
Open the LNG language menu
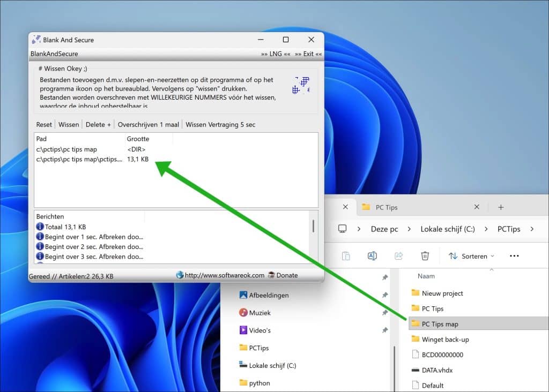pos(276,54)
